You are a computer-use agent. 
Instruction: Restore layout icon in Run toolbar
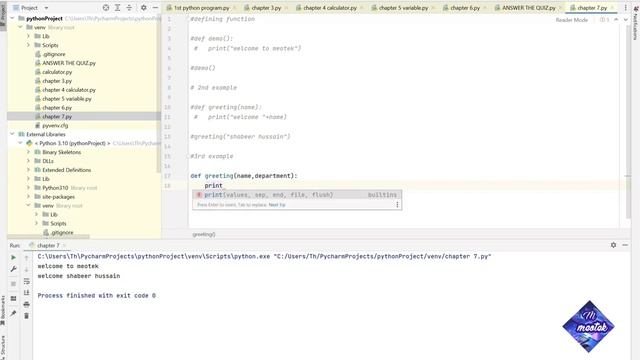coord(13,298)
